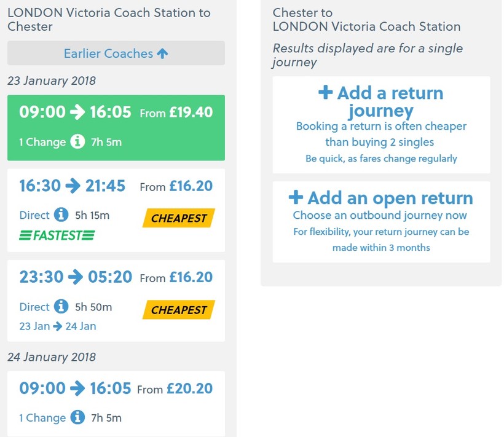
Task: Click CHEAPEST badge on the 16:30 coach
Action: 179,218
